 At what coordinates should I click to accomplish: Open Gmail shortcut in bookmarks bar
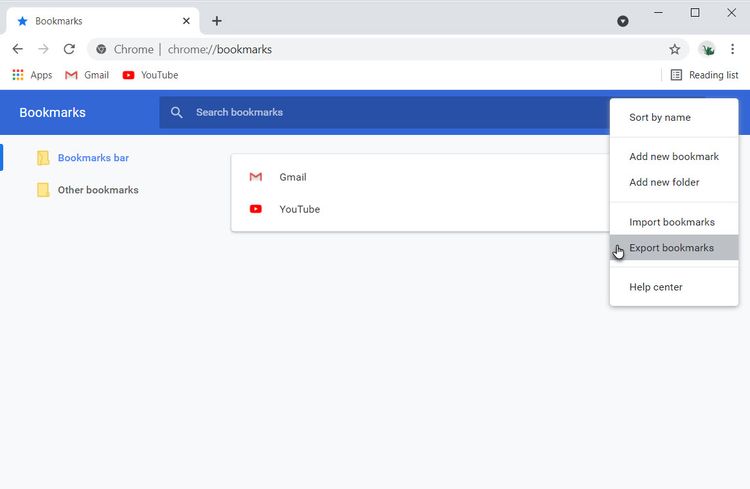coord(87,75)
